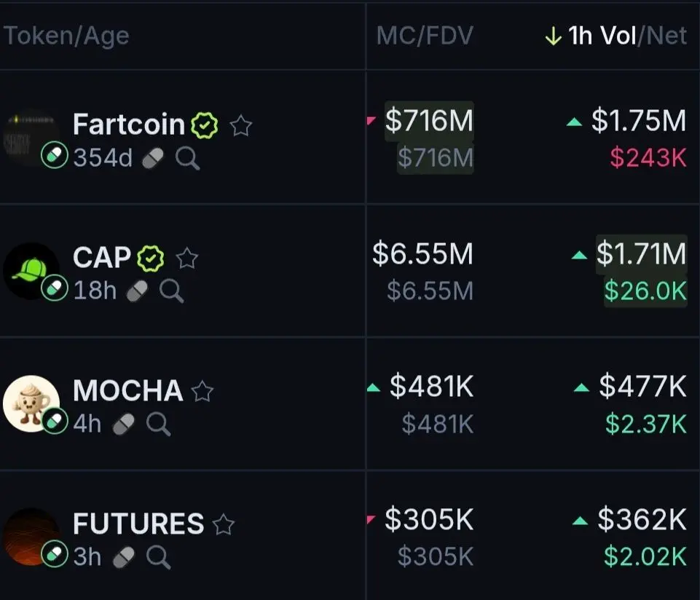Toggle the favorite star for CAP
The image size is (700, 600).
[187, 258]
